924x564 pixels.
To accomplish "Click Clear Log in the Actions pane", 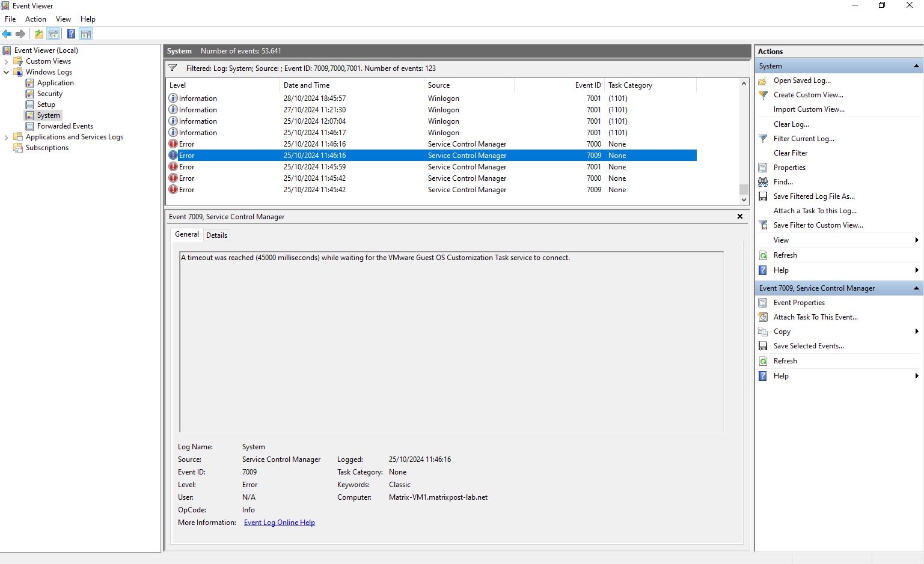I will click(791, 124).
